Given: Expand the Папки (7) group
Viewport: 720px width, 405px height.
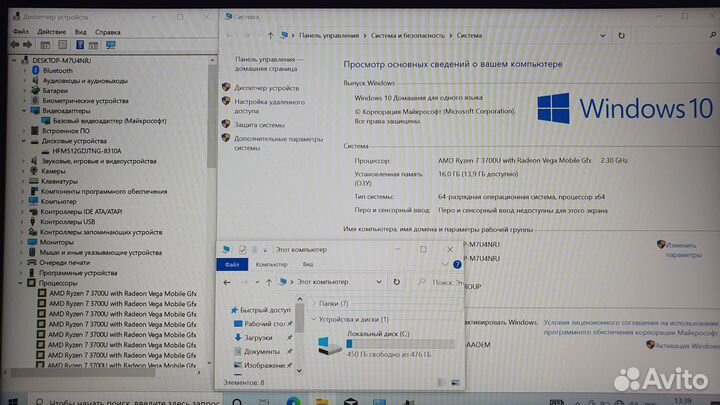Looking at the screenshot, I should (x=314, y=304).
